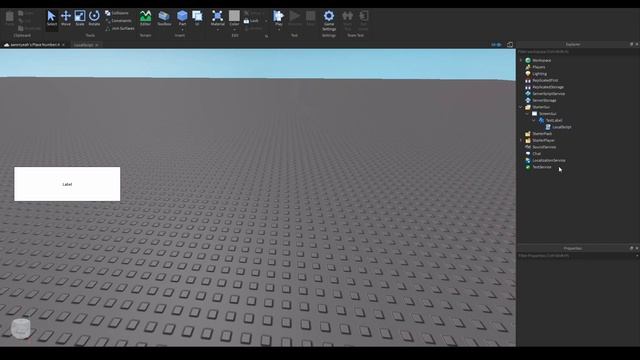Screen dimensions: 640x360
Task: Select ServerStorage in Explorer
Action: tap(544, 100)
